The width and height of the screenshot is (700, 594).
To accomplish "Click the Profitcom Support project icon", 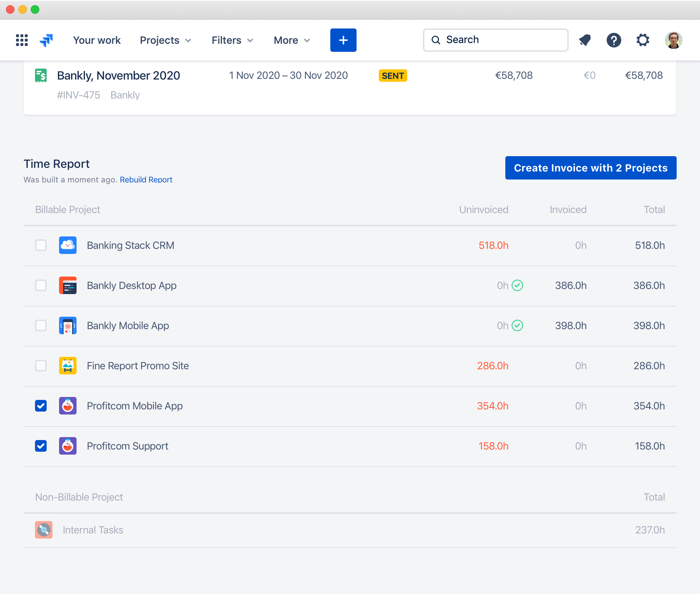I will [68, 446].
